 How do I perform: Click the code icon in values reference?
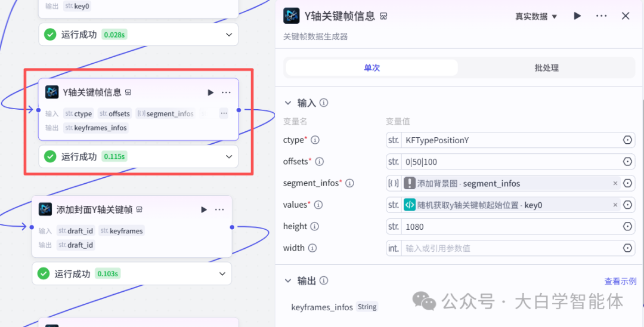[x=410, y=205]
